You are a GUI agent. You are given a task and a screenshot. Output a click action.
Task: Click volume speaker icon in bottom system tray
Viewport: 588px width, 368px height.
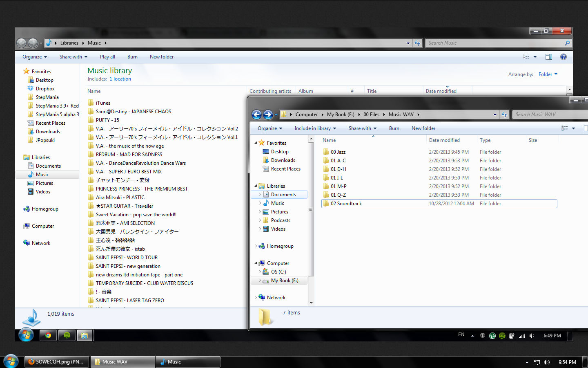pos(547,362)
